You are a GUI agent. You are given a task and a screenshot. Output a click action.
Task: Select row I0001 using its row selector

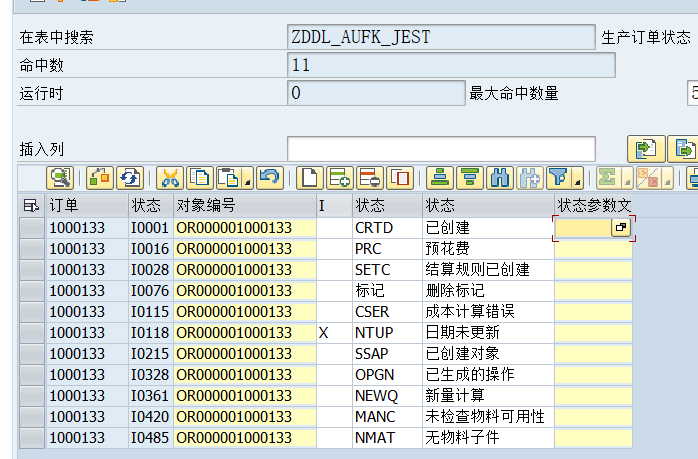pyautogui.click(x=32, y=228)
